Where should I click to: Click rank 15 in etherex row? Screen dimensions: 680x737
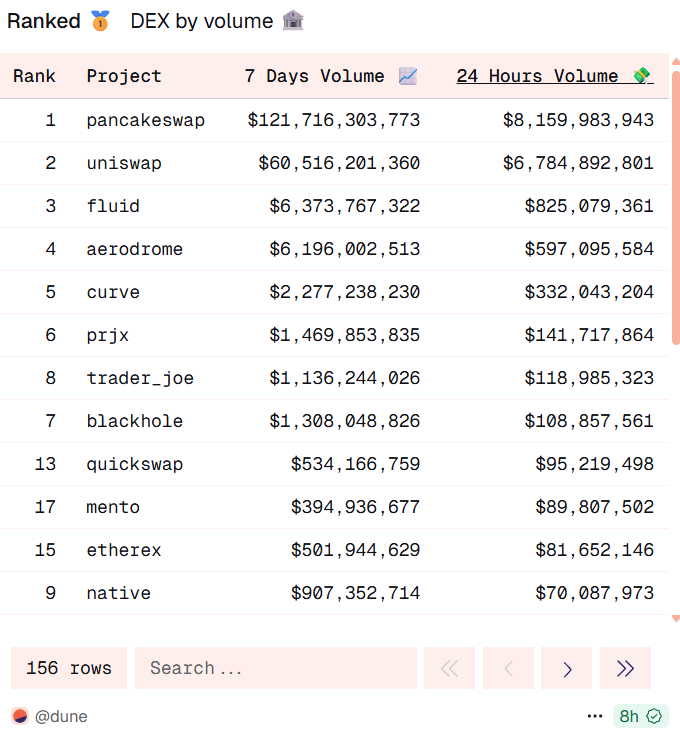pyautogui.click(x=45, y=550)
